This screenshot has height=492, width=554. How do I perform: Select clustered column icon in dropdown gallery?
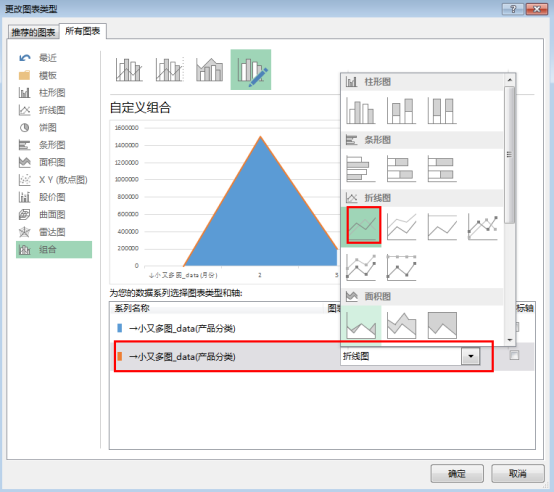coord(361,111)
